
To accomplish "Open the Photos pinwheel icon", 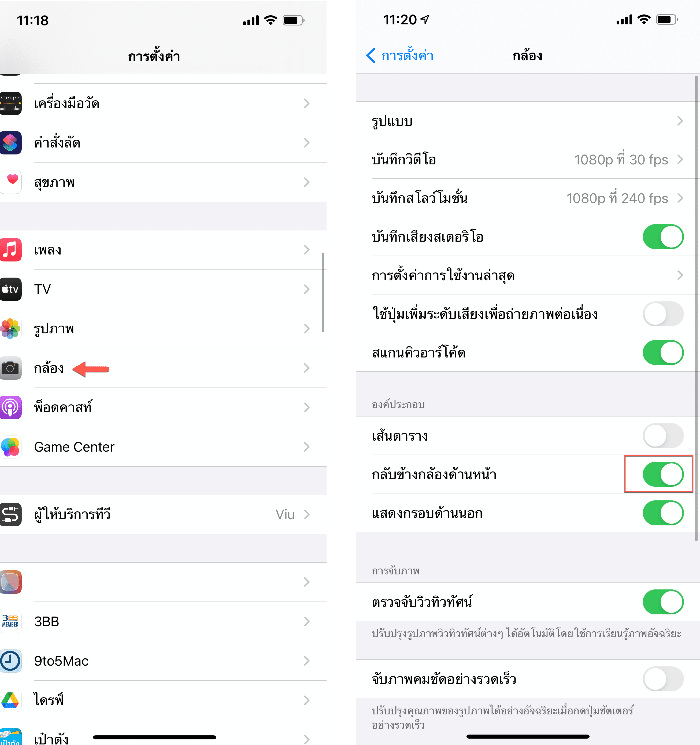I will point(10,329).
